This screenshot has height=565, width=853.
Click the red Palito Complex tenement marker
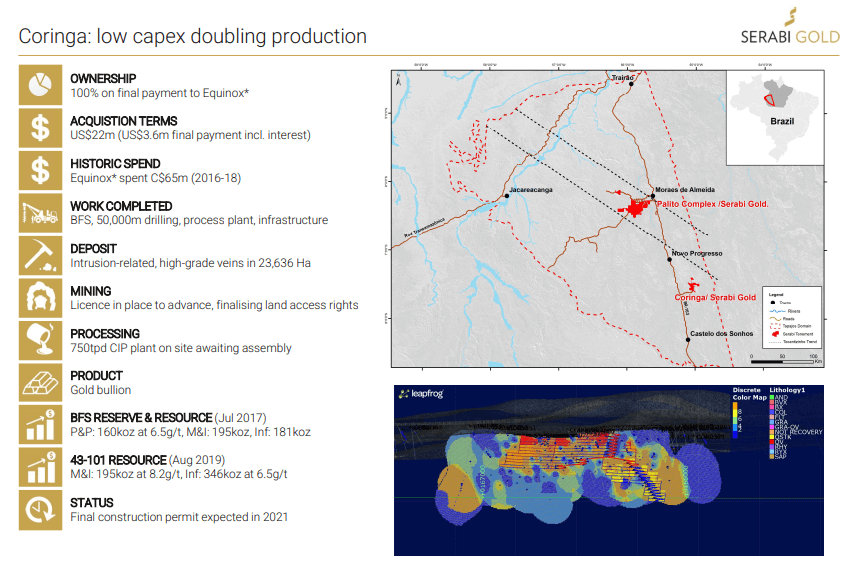[x=634, y=207]
